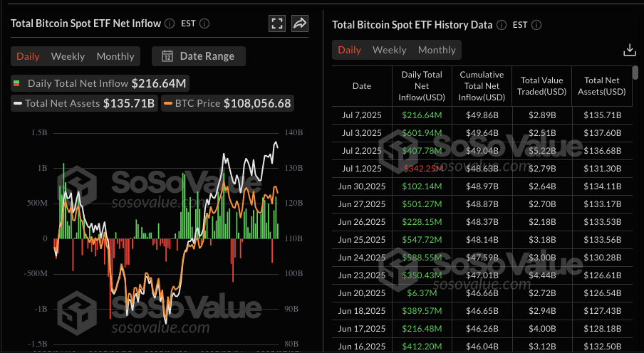Image resolution: width=644 pixels, height=353 pixels.
Task: Select Weekly tab in history table
Action: [x=389, y=50]
